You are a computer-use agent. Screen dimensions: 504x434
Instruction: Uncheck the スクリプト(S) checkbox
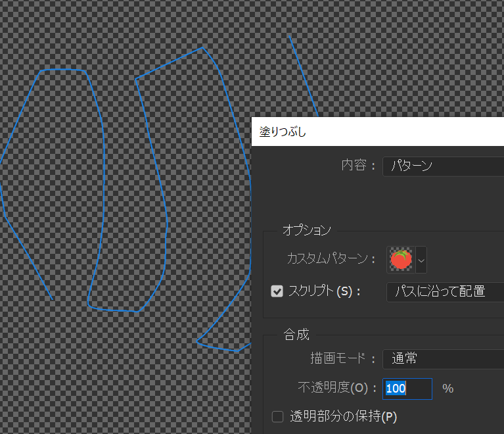[x=277, y=291]
